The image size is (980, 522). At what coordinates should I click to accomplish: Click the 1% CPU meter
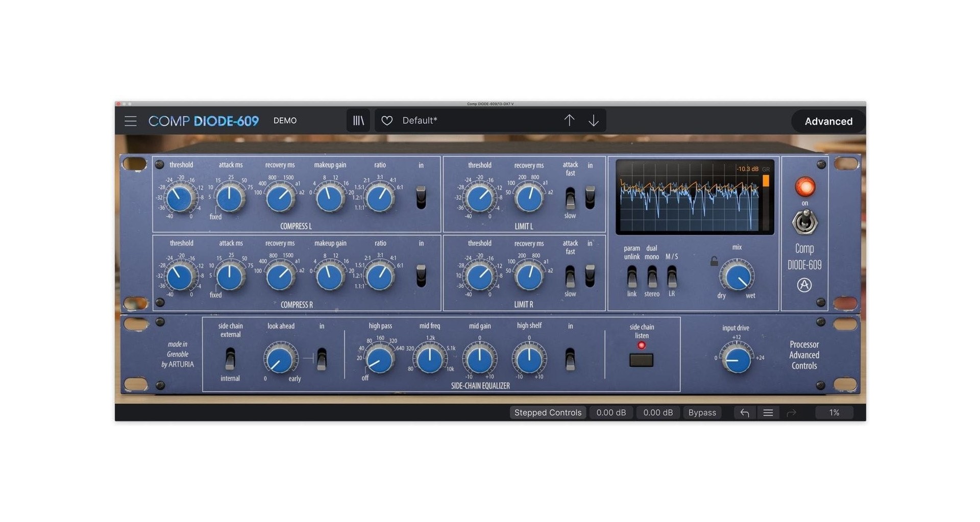(x=834, y=413)
